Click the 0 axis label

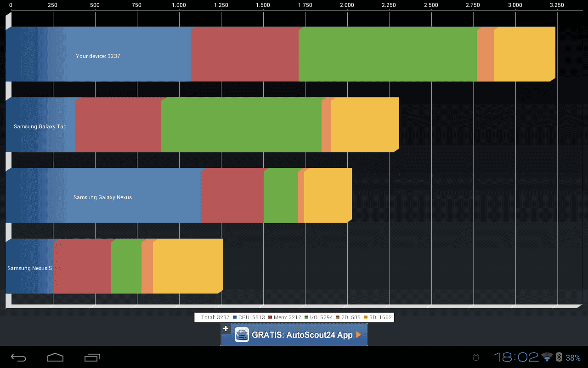[x=11, y=5]
